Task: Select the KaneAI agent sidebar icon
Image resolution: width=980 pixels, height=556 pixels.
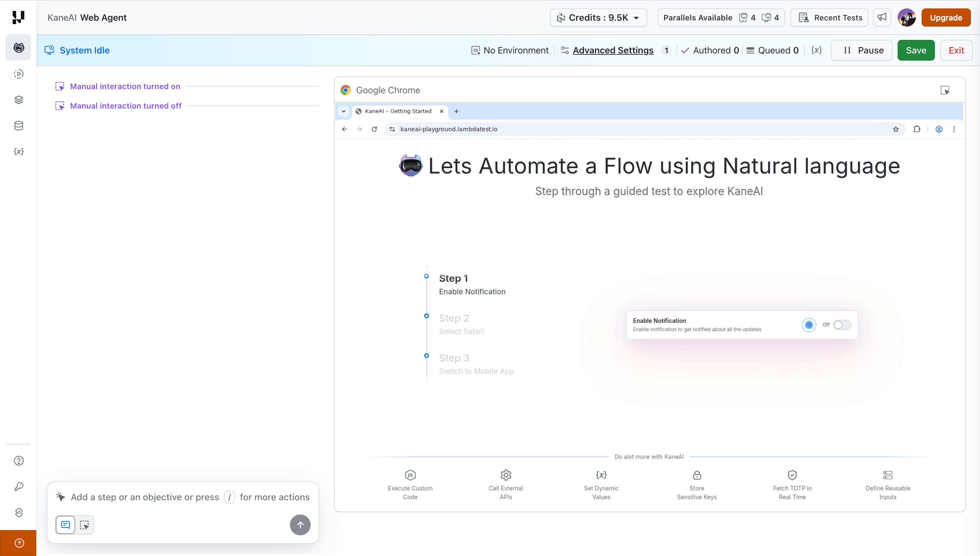Action: pyautogui.click(x=18, y=47)
